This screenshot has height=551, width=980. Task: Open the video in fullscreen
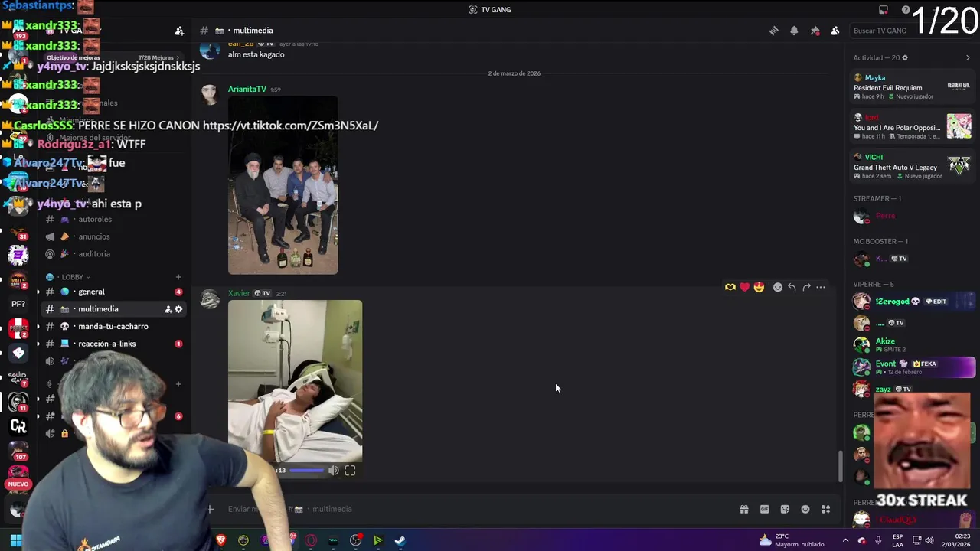[x=350, y=471]
